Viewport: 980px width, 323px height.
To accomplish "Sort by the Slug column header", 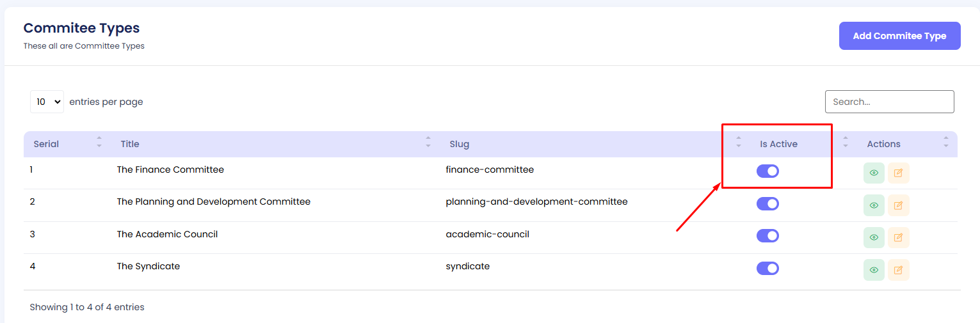I will pos(459,144).
